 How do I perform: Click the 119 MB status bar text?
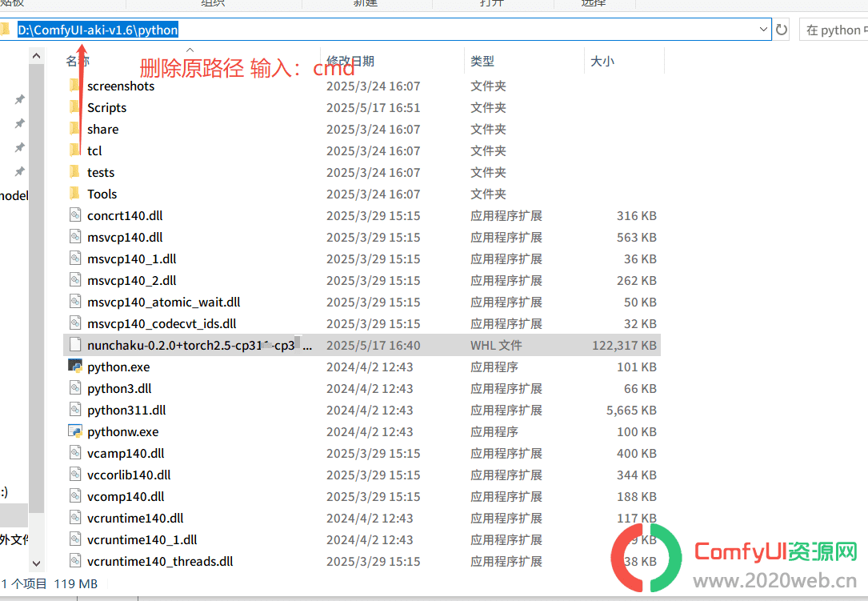point(75,583)
